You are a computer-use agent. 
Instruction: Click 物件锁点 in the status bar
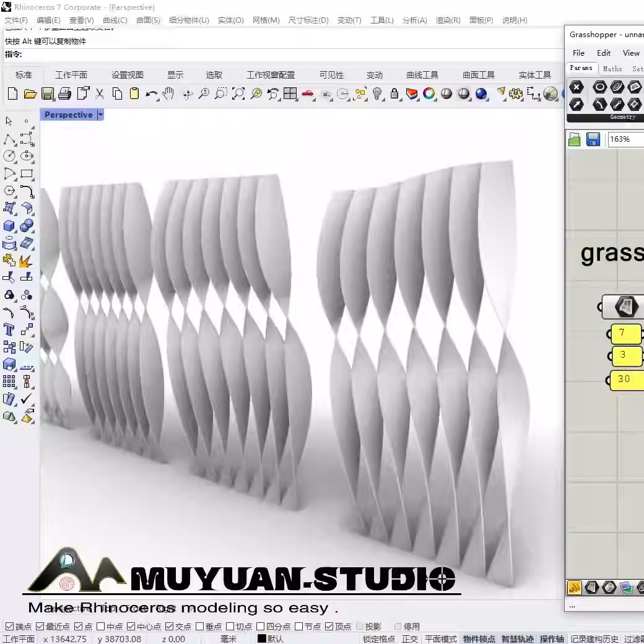(481, 638)
